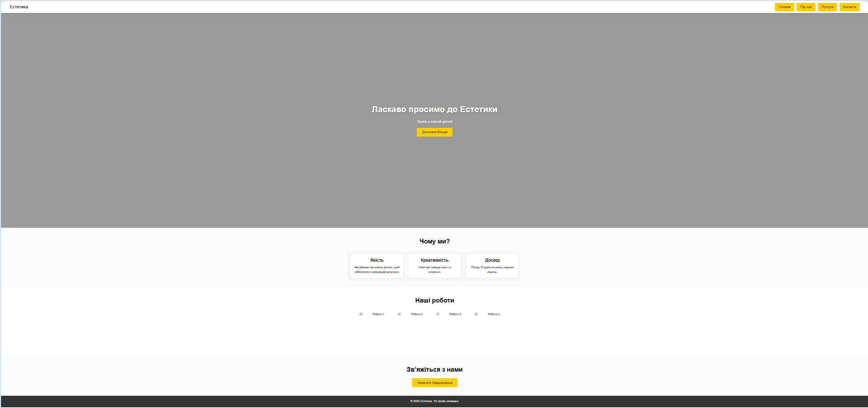Click the Наші роботи heading

[434, 300]
